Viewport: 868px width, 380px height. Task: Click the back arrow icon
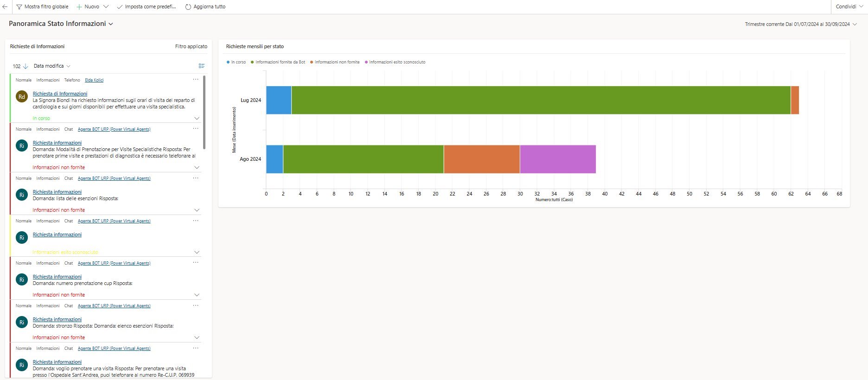(x=5, y=7)
